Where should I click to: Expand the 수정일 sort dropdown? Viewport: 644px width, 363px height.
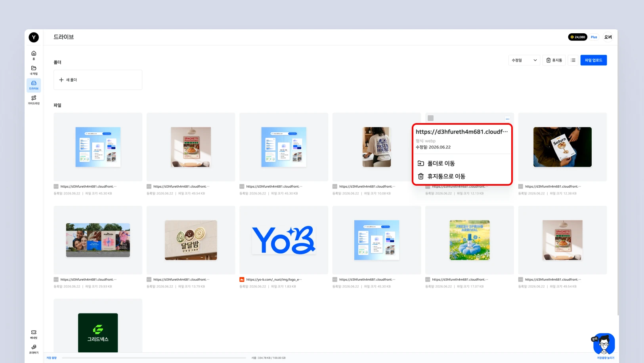coord(524,60)
